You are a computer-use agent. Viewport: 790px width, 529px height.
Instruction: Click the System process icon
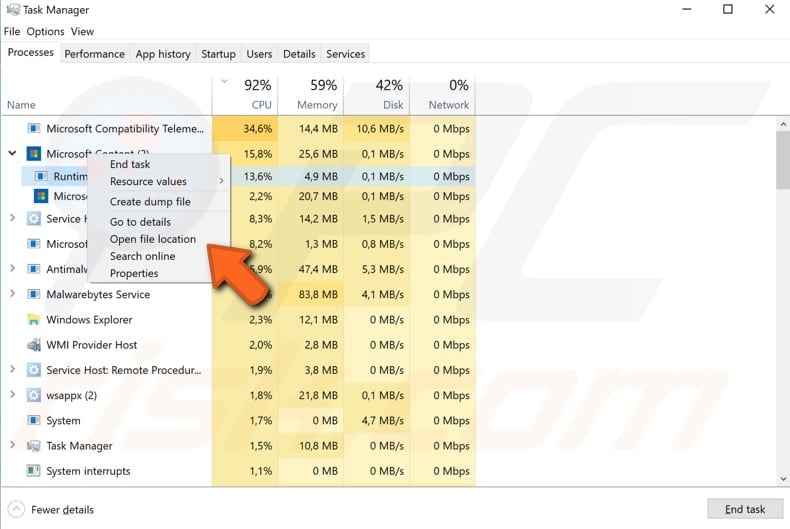click(33, 420)
